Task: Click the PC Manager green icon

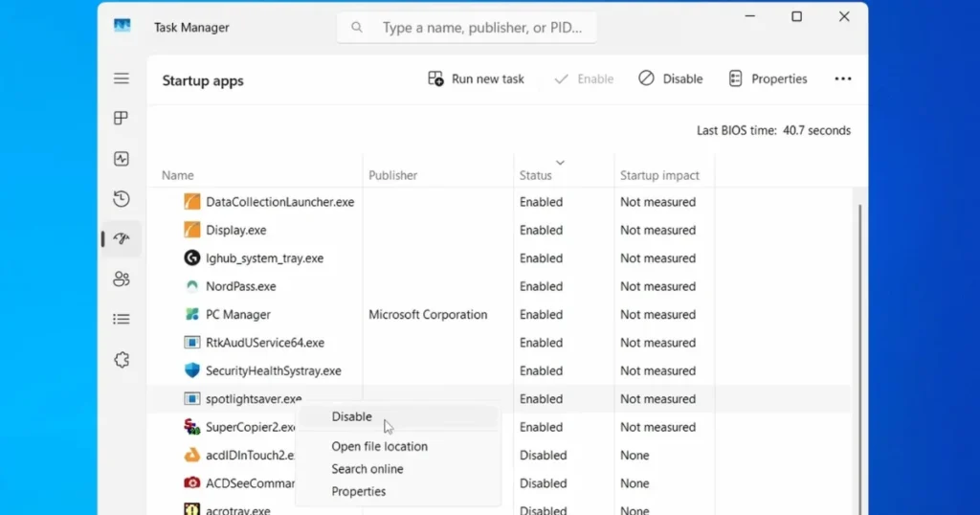Action: pos(191,314)
